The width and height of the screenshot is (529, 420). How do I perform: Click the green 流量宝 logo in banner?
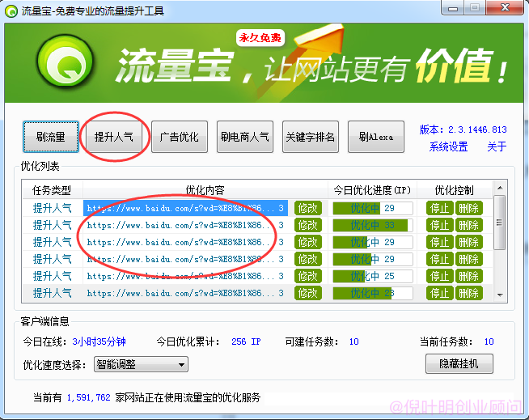point(65,63)
